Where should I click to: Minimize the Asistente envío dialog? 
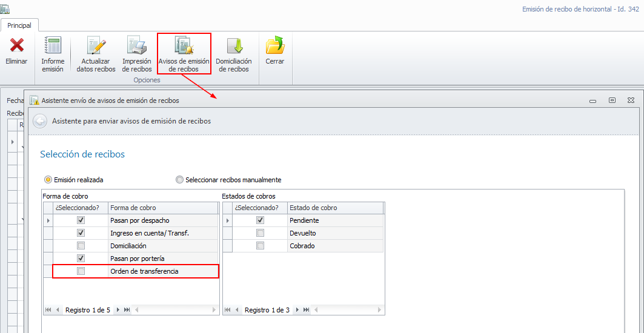[x=593, y=101]
